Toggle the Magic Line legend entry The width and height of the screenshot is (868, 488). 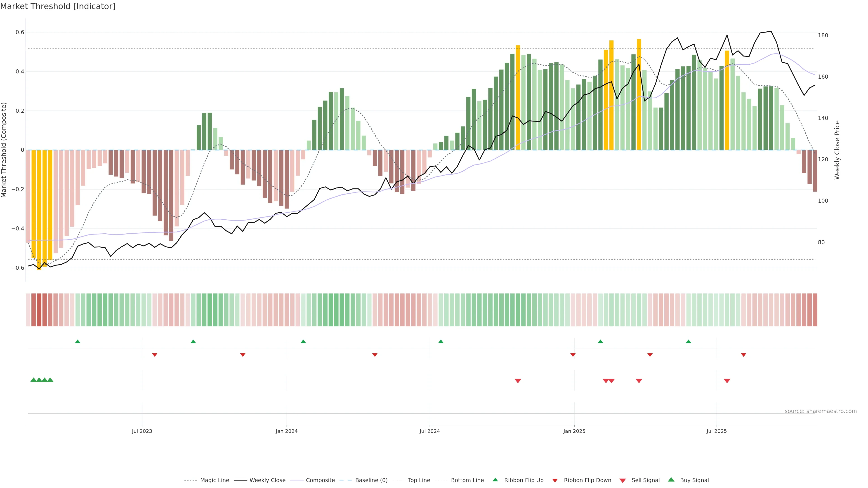click(214, 480)
